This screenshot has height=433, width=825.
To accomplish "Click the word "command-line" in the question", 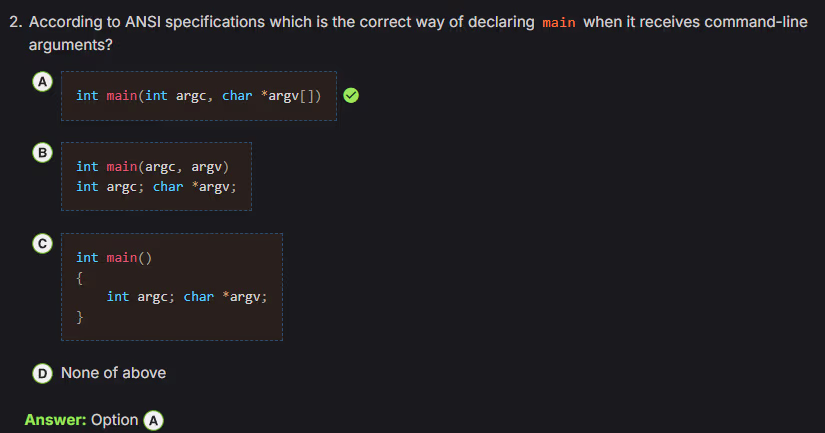I will coord(755,22).
